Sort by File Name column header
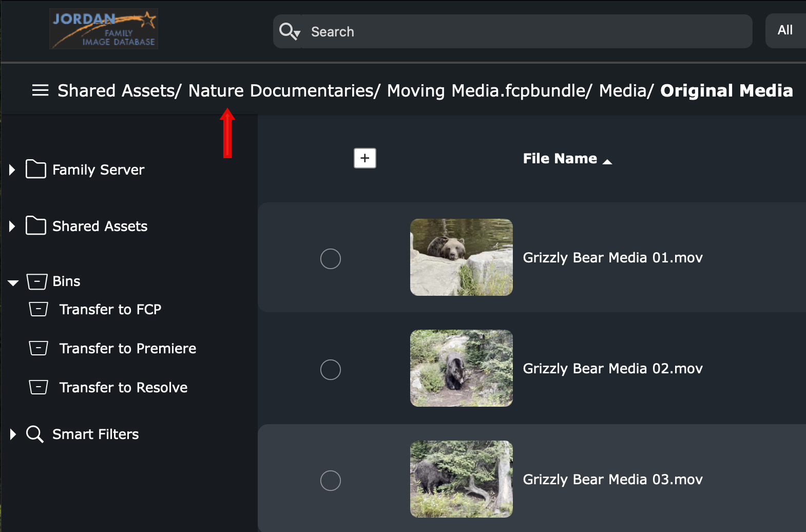Viewport: 806px width, 532px height. [x=560, y=159]
